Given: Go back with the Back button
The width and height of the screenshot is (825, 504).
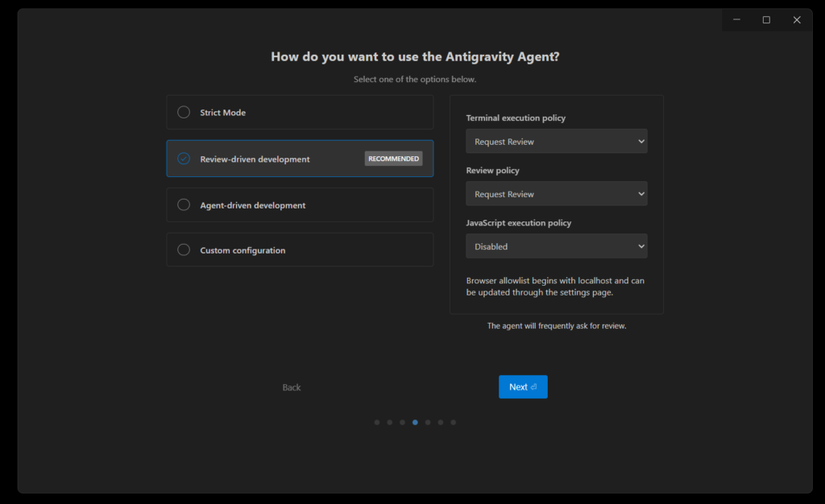Looking at the screenshot, I should pos(292,387).
